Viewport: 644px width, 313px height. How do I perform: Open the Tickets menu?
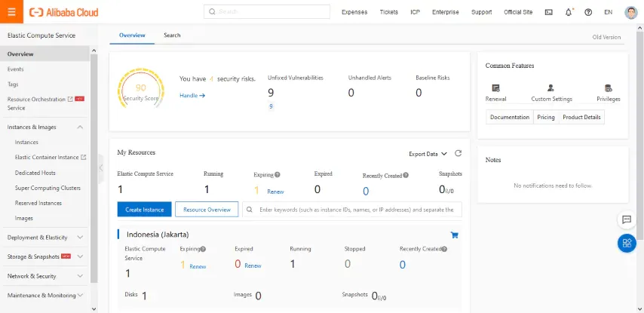[x=389, y=12]
